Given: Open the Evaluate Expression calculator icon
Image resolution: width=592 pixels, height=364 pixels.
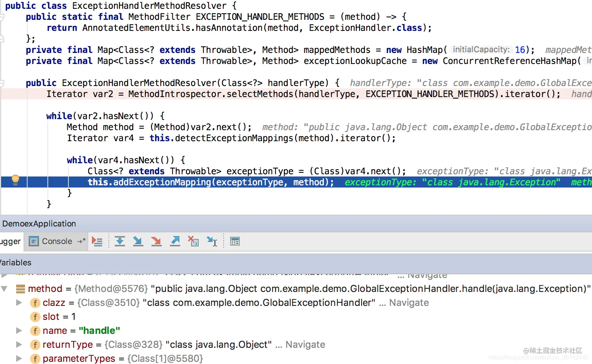Looking at the screenshot, I should (235, 242).
